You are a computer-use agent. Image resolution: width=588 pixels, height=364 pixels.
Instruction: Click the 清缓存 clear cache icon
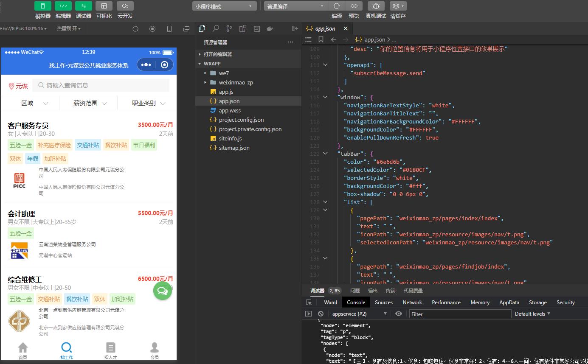[398, 6]
